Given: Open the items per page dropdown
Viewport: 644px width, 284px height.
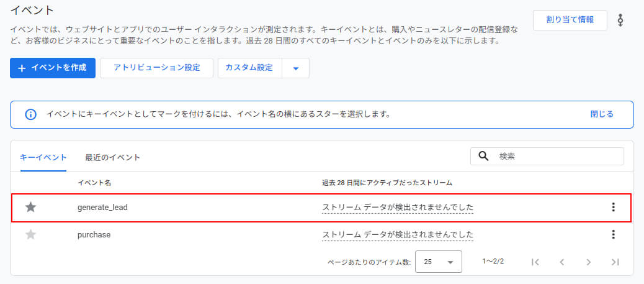Looking at the screenshot, I should (438, 262).
